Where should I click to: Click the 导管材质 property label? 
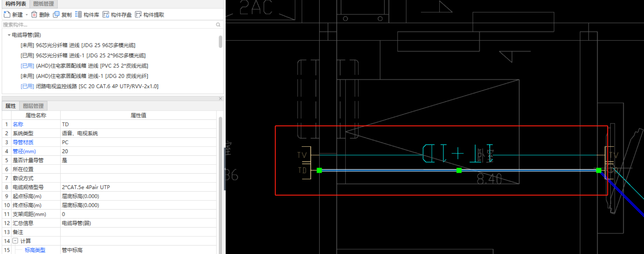(23, 142)
